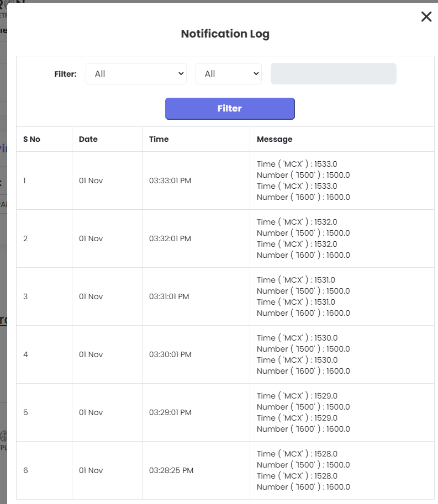Expand the chevron on the first filter selector
438x504 pixels.
click(x=181, y=73)
